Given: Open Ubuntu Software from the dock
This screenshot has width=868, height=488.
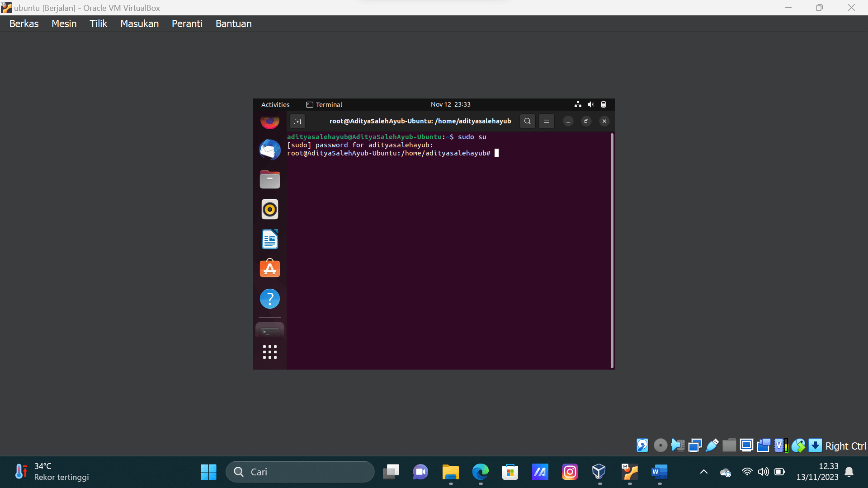Looking at the screenshot, I should 270,268.
